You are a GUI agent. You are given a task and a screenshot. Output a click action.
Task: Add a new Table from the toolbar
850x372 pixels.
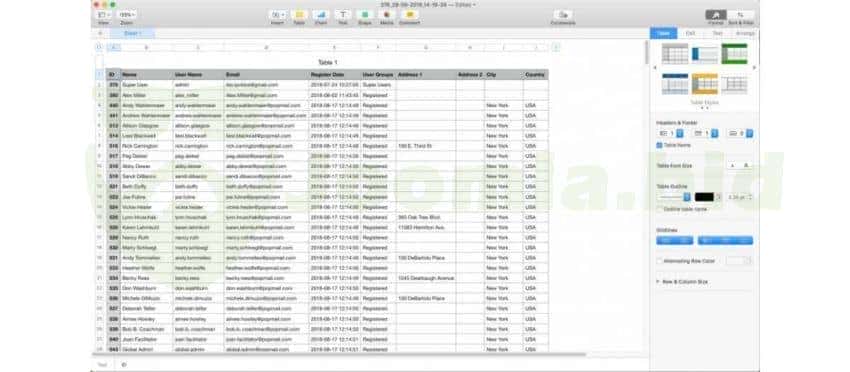tap(299, 15)
